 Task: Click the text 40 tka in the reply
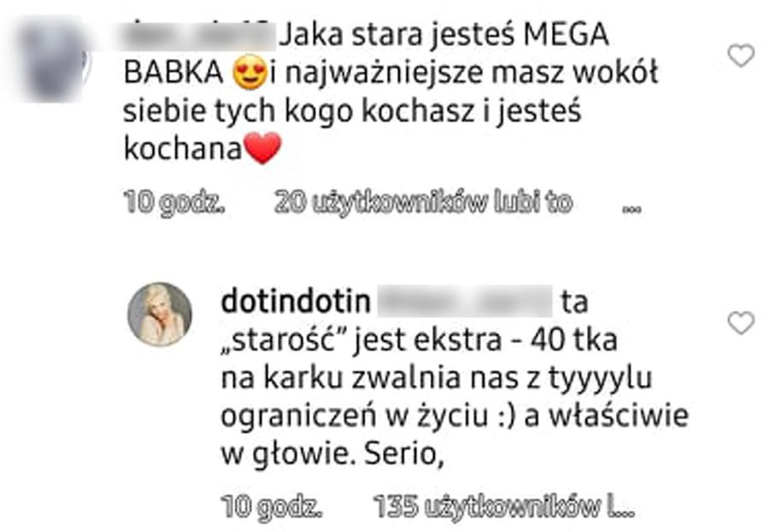(x=574, y=339)
